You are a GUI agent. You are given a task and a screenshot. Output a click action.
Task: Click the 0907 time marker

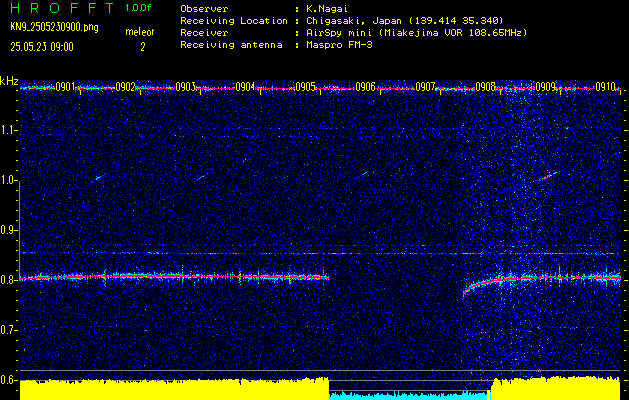coord(426,87)
